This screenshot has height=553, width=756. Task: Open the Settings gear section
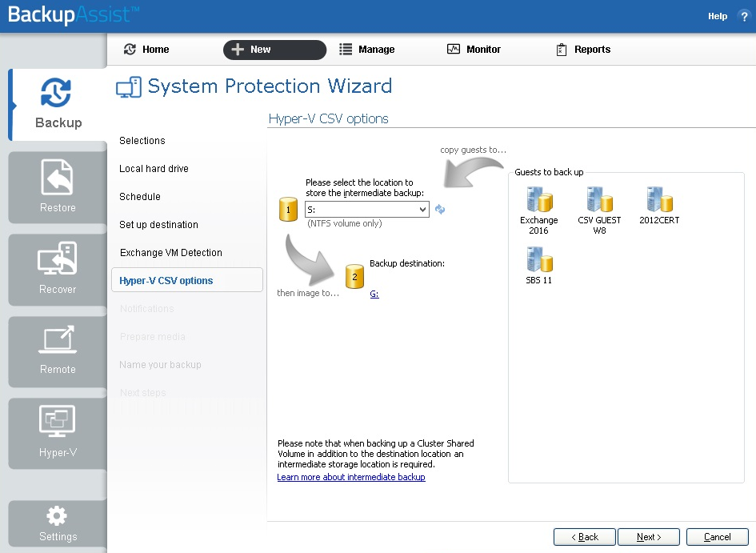coord(58,524)
